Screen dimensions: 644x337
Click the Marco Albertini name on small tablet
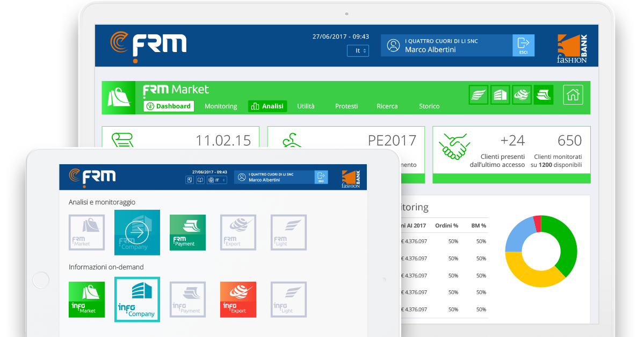(264, 180)
